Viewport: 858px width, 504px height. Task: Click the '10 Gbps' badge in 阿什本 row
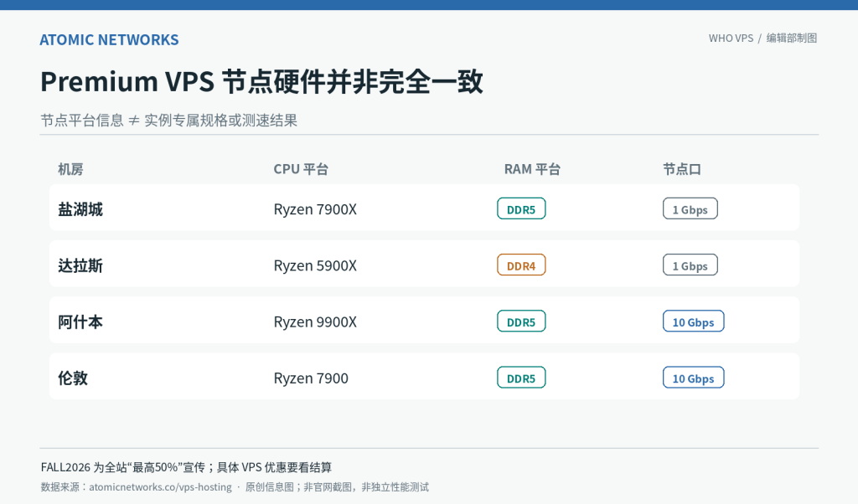click(693, 321)
